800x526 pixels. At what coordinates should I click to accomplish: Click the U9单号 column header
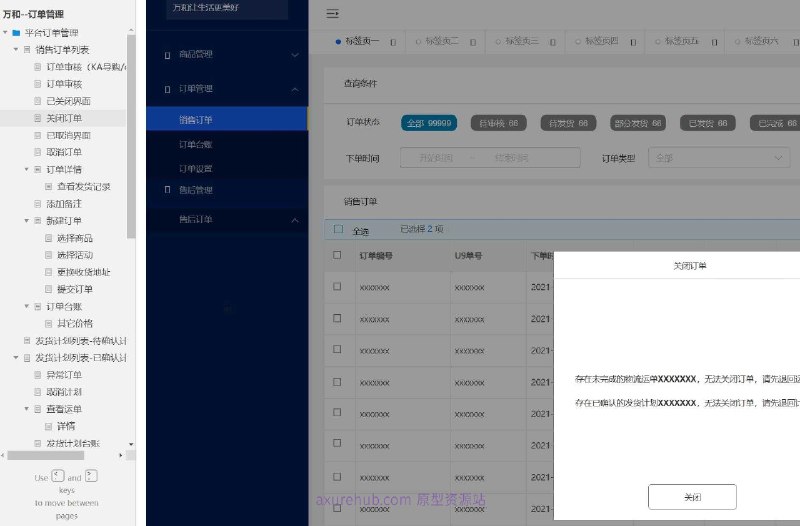(468, 256)
